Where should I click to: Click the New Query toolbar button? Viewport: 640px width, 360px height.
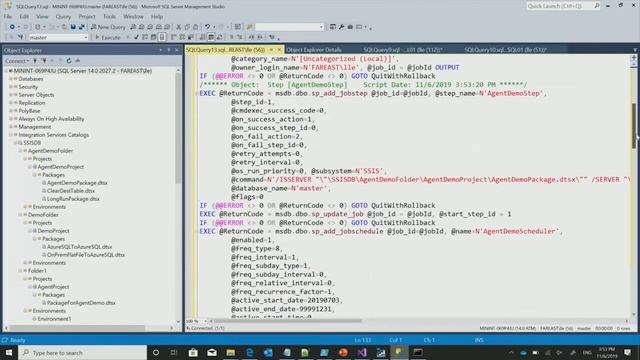(108, 27)
